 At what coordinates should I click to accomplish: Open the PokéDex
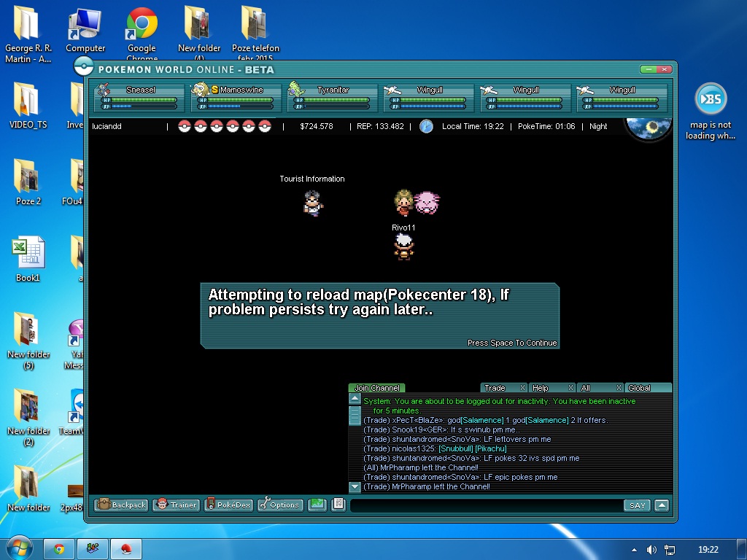pos(228,505)
